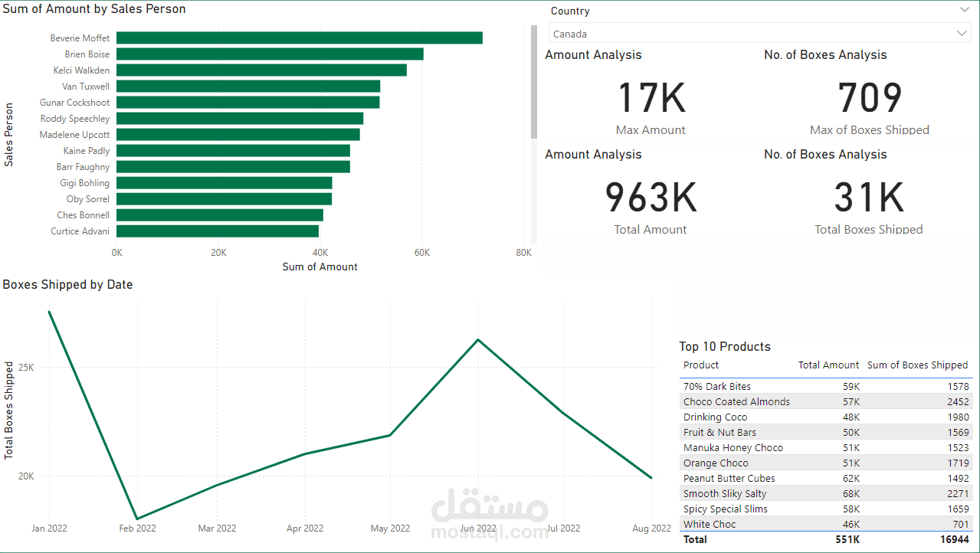Image resolution: width=980 pixels, height=553 pixels.
Task: Click the Peanut Butter Cubes row
Action: tap(826, 479)
